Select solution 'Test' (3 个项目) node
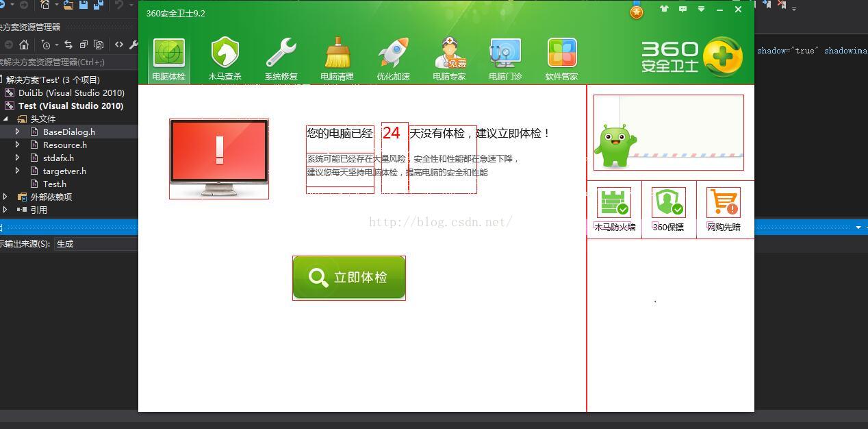868x429 pixels. point(52,79)
